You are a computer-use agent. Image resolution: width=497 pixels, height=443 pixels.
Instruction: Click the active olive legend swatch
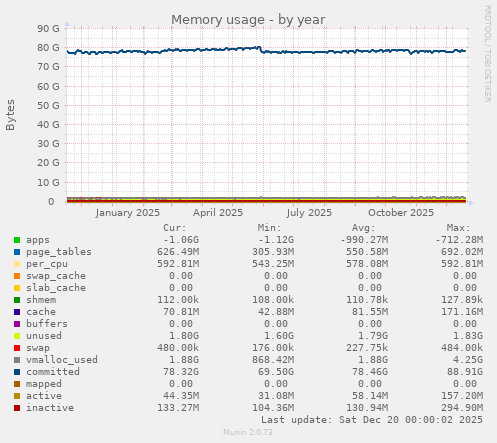click(17, 396)
